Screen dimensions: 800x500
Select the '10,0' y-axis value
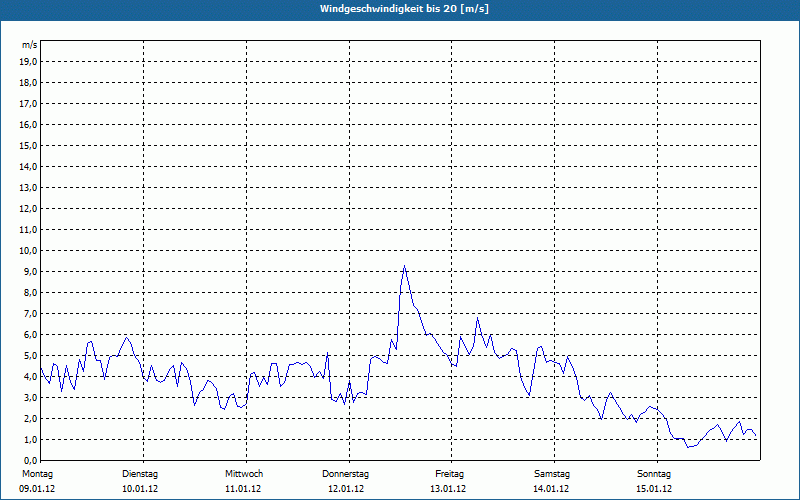28,251
